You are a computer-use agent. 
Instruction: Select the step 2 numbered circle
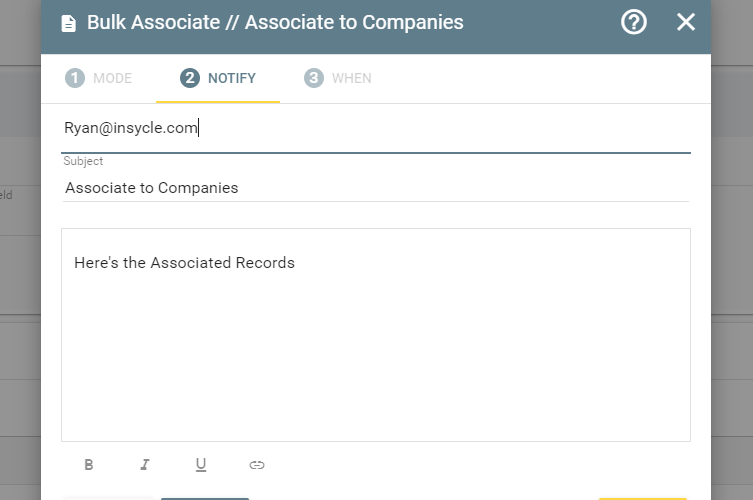pyautogui.click(x=190, y=78)
